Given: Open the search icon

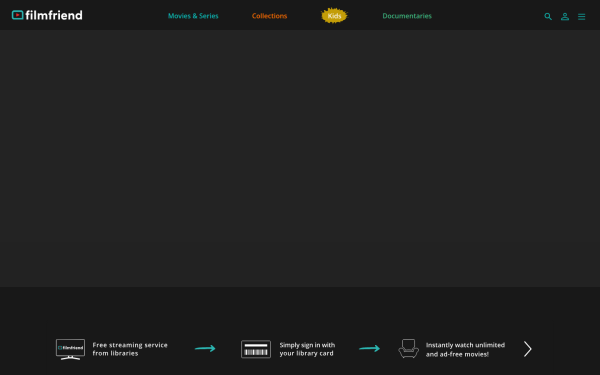Looking at the screenshot, I should point(548,16).
